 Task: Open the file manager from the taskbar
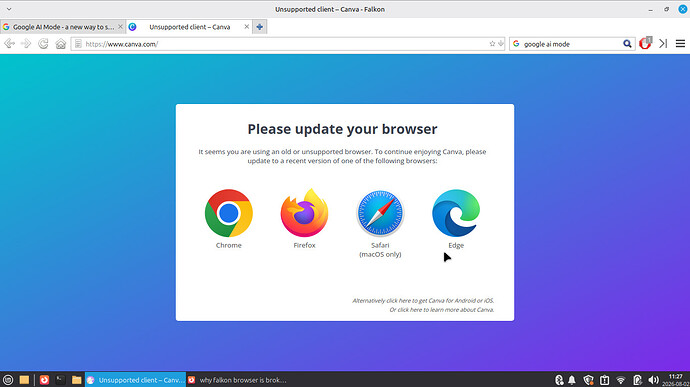pos(24,380)
